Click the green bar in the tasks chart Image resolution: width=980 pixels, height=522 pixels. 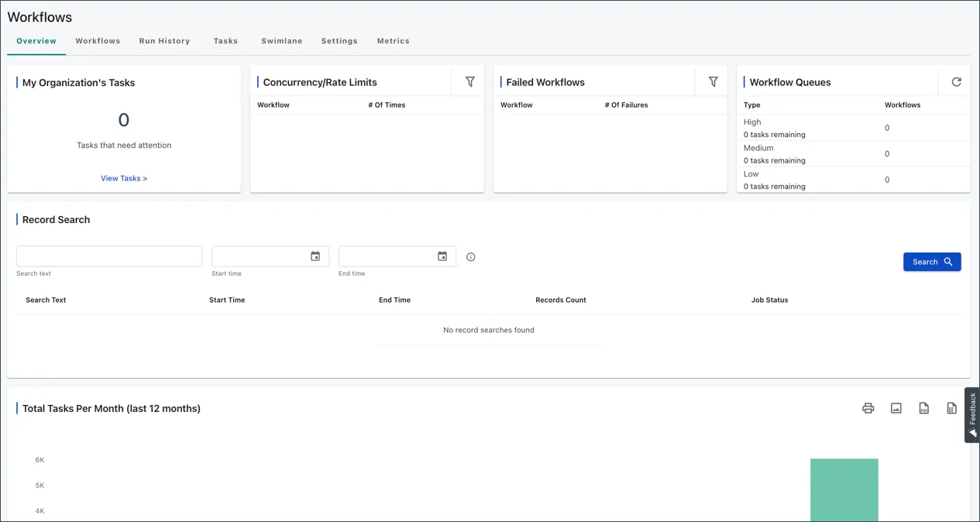(x=844, y=490)
